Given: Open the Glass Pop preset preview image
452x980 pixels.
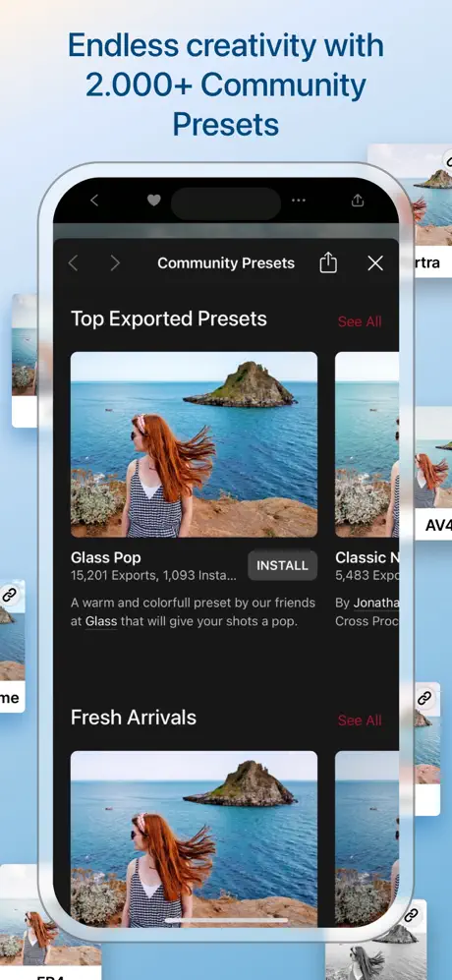Looking at the screenshot, I should pyautogui.click(x=194, y=444).
